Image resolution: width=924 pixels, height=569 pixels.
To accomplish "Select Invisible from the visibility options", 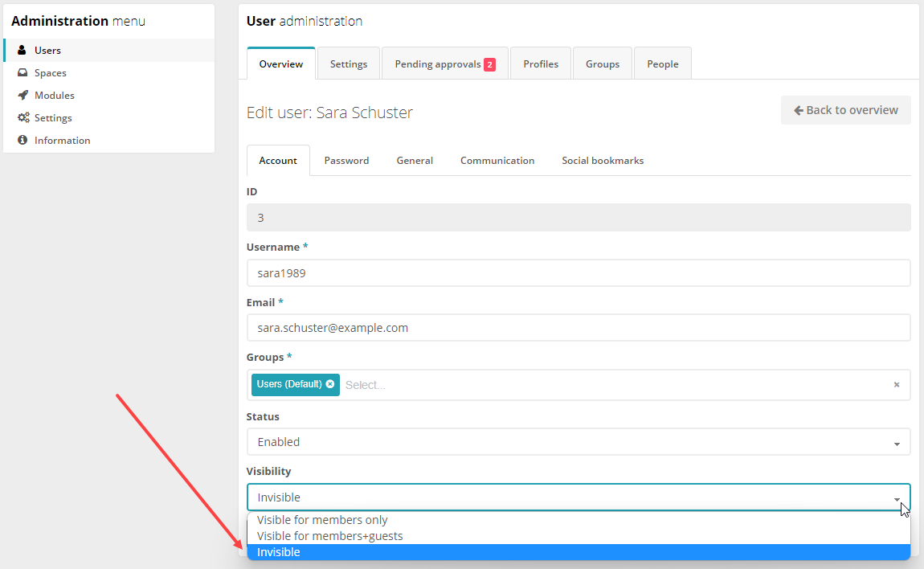I will (277, 552).
